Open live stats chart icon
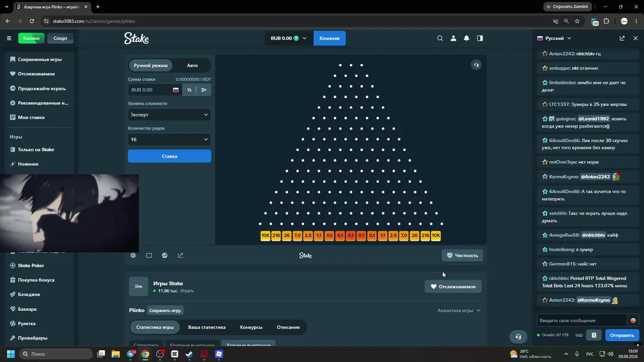The height and width of the screenshot is (362, 644). click(165, 255)
